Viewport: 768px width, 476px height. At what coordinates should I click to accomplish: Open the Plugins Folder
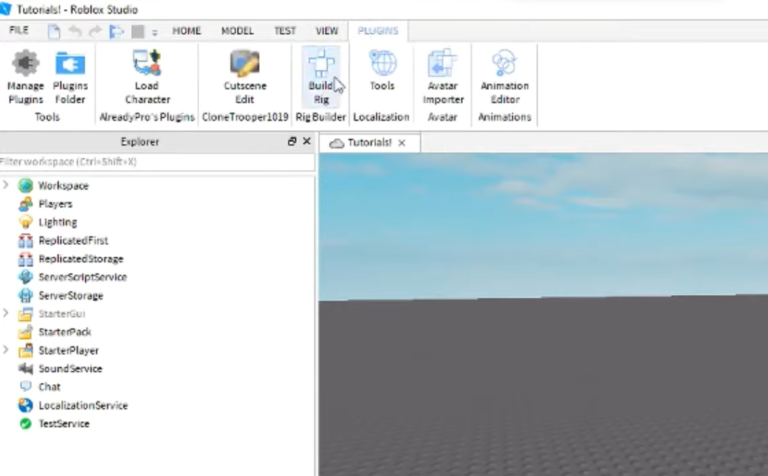pos(70,76)
